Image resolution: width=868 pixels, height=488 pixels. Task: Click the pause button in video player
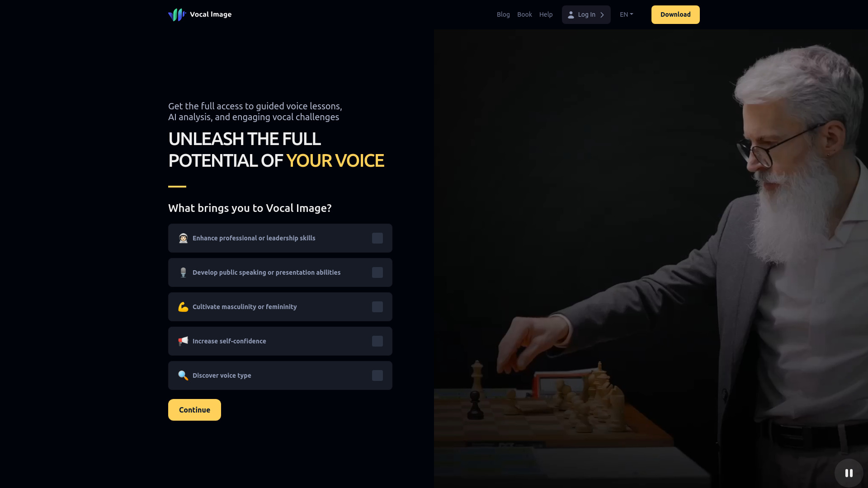(x=849, y=473)
